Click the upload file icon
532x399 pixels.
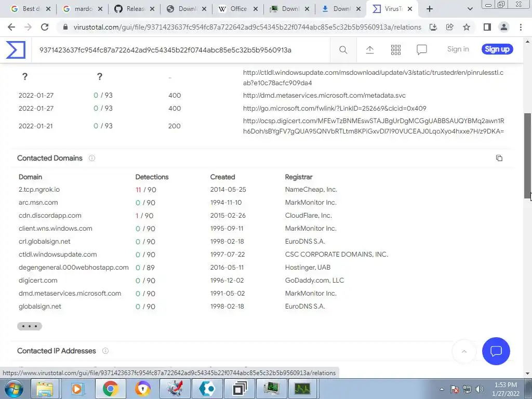370,50
